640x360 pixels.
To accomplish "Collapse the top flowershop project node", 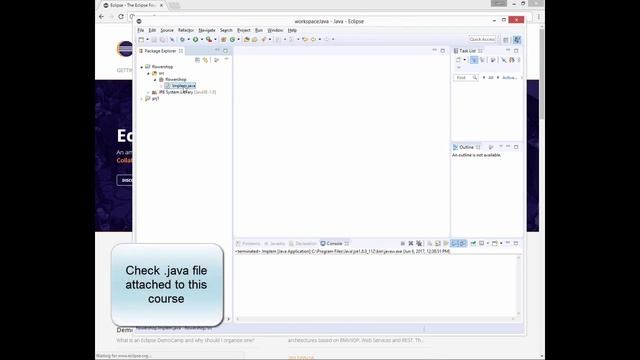I will (x=142, y=67).
